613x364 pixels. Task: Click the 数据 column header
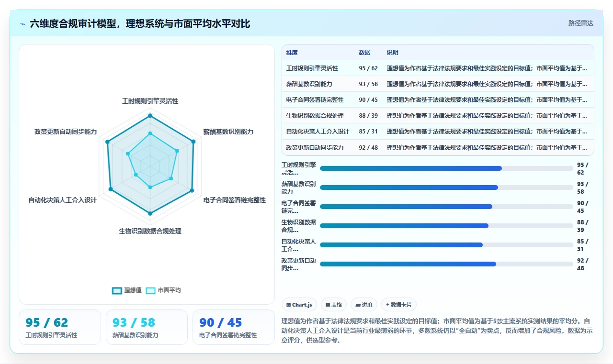(x=364, y=53)
